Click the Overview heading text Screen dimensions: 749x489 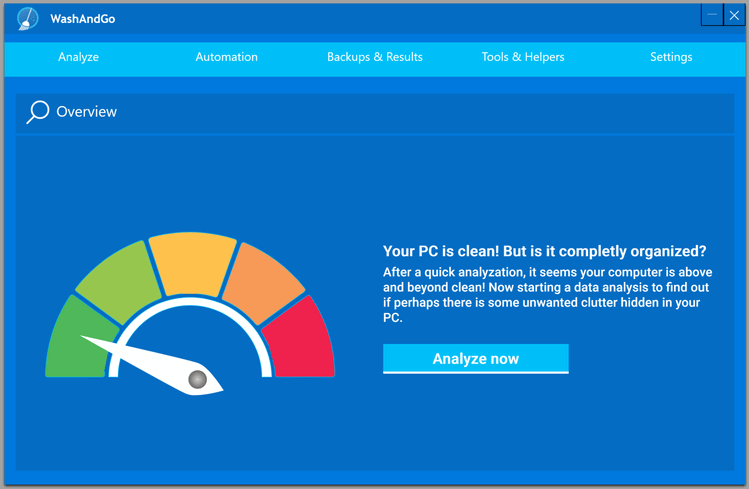(x=86, y=112)
